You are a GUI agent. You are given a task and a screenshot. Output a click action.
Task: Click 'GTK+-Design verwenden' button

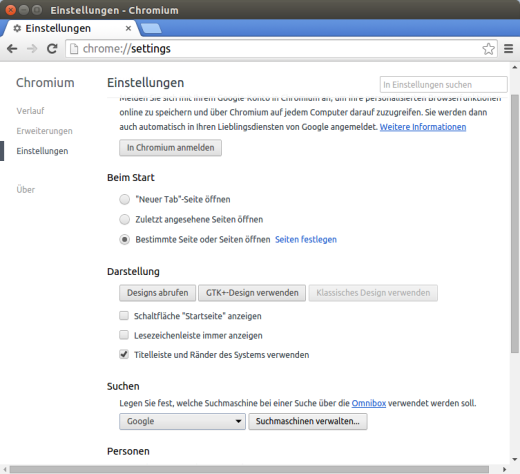click(x=252, y=293)
